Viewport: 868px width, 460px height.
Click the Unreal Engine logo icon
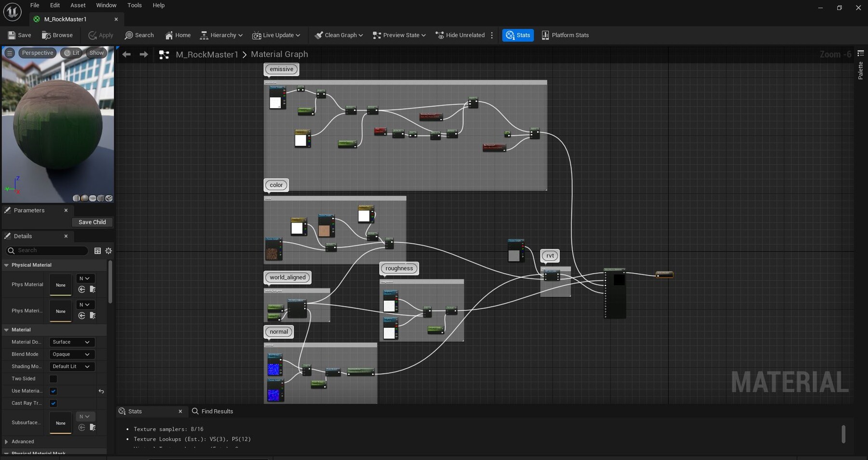[12, 12]
